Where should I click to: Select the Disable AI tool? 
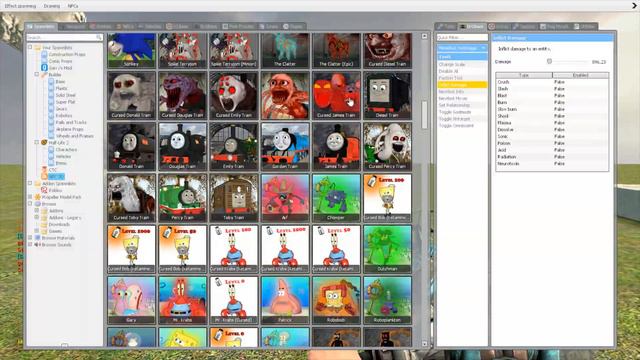point(462,71)
